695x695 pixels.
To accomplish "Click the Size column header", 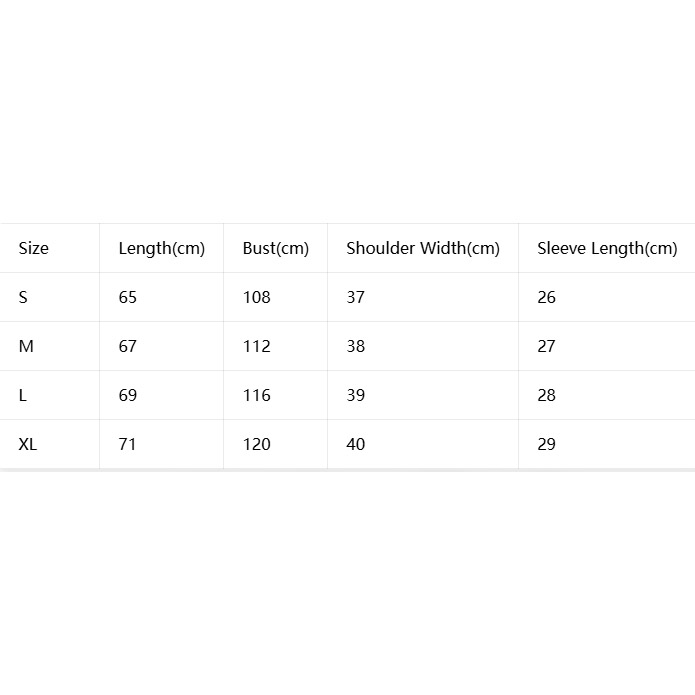I will [33, 248].
